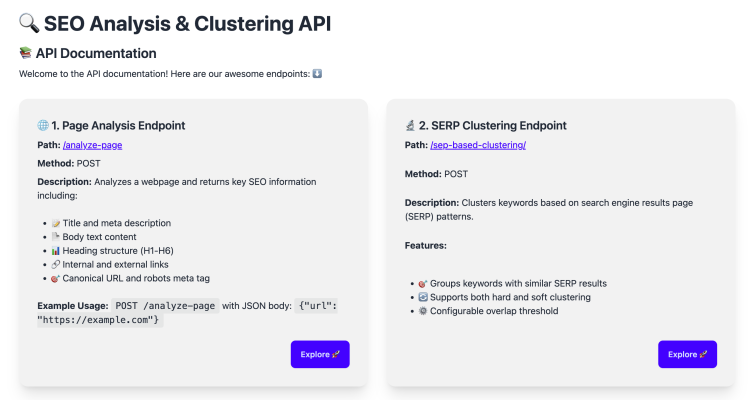The height and width of the screenshot is (400, 751).
Task: Click the down arrow emoji after endpoints
Action: click(317, 73)
